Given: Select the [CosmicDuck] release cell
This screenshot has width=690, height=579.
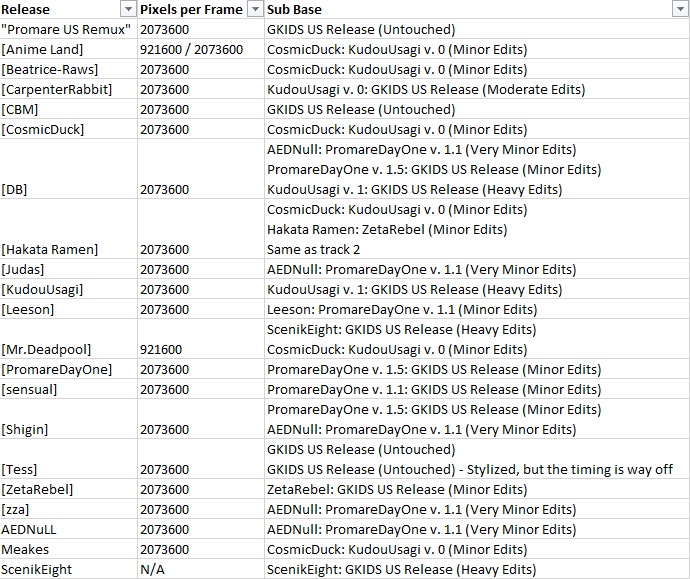Looking at the screenshot, I should pos(69,129).
